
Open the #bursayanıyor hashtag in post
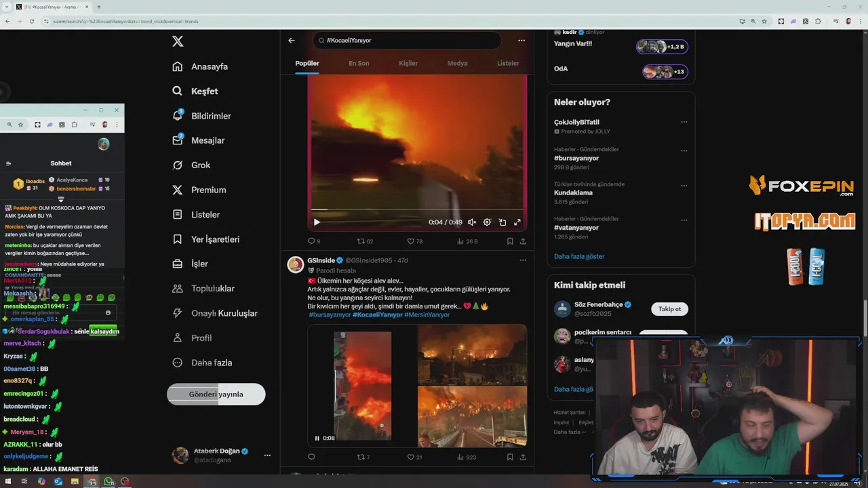click(x=330, y=315)
